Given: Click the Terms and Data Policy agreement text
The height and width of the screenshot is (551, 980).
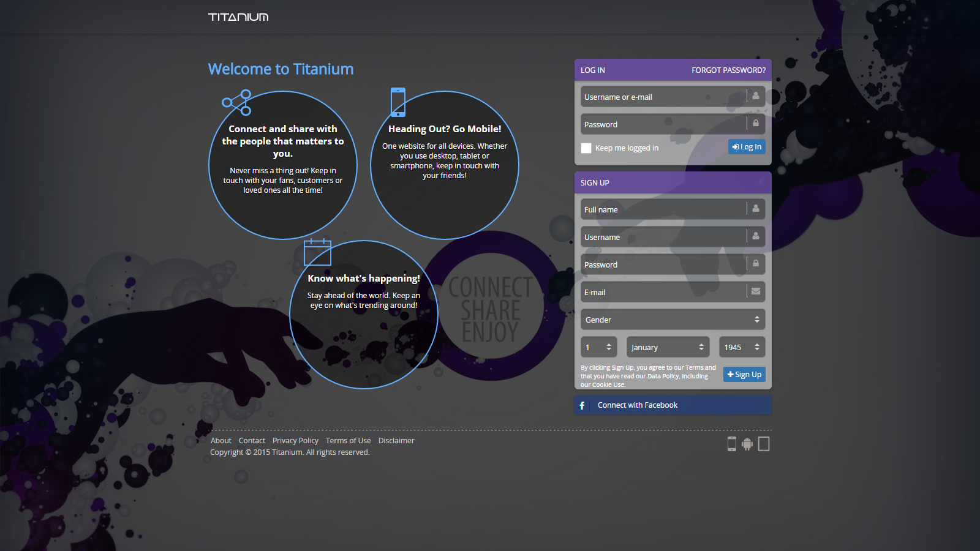Looking at the screenshot, I should [648, 377].
